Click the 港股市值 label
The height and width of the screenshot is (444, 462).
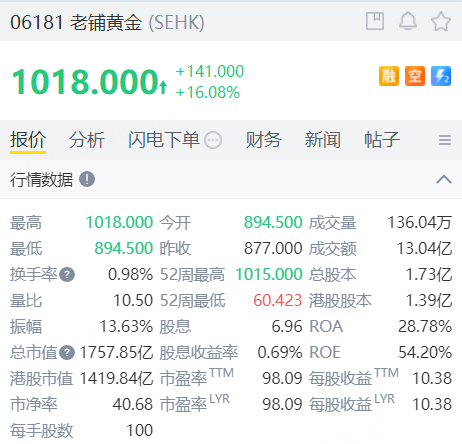click(41, 379)
